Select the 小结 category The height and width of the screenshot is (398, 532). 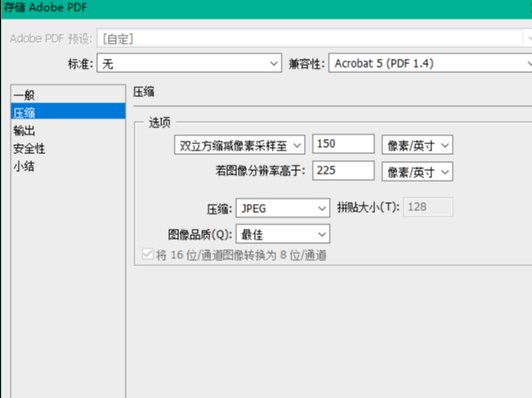pos(69,167)
